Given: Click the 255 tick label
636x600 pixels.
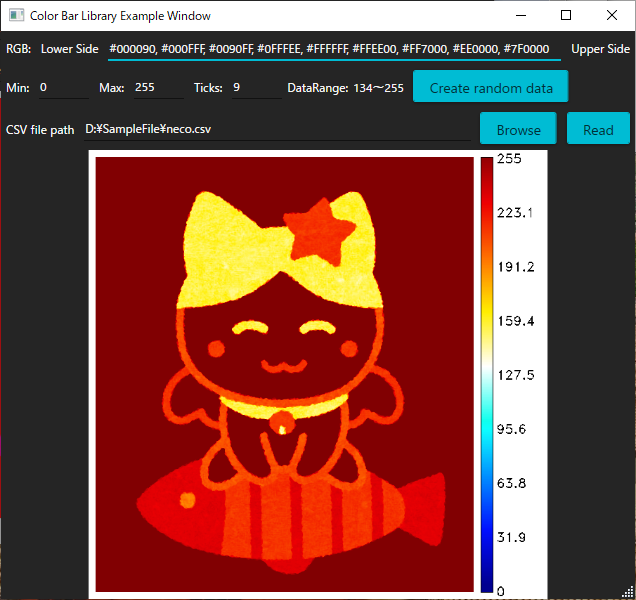Looking at the screenshot, I should point(509,159).
